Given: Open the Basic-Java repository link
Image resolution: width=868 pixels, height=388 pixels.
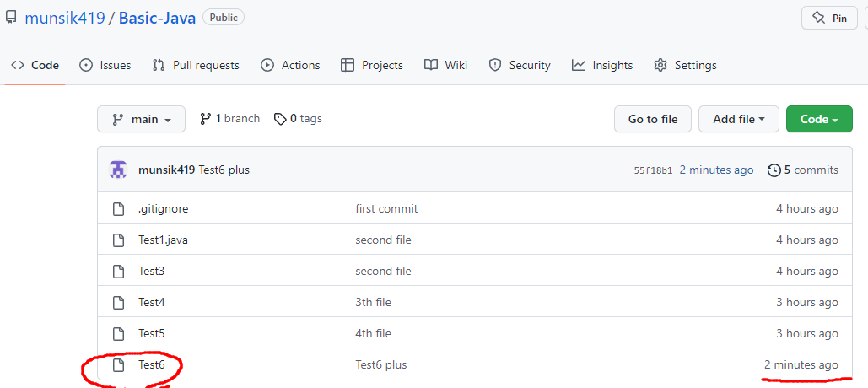Looking at the screenshot, I should 157,18.
